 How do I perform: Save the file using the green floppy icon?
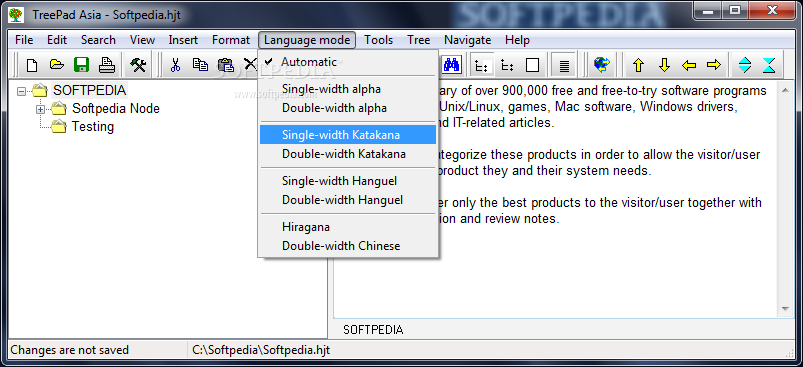pyautogui.click(x=81, y=65)
